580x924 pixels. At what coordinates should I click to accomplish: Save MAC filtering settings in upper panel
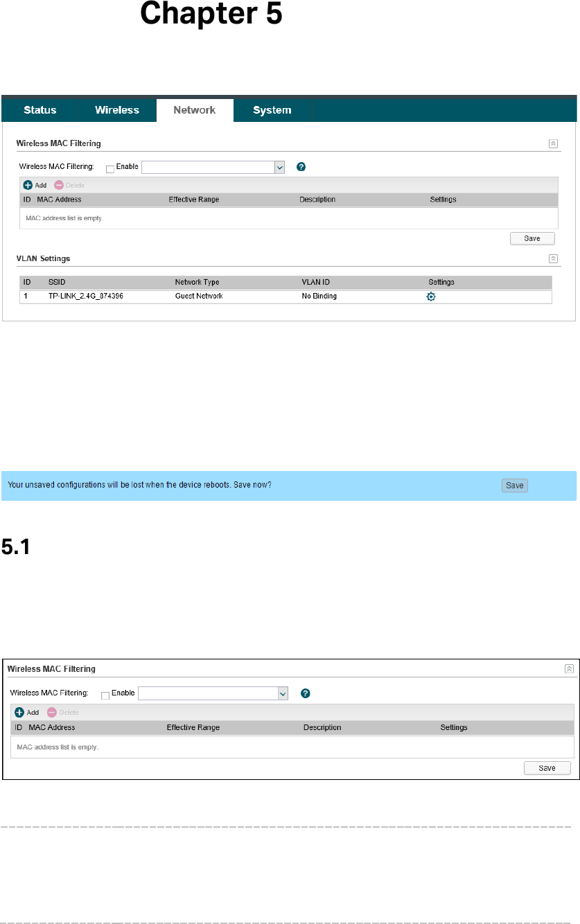point(532,238)
